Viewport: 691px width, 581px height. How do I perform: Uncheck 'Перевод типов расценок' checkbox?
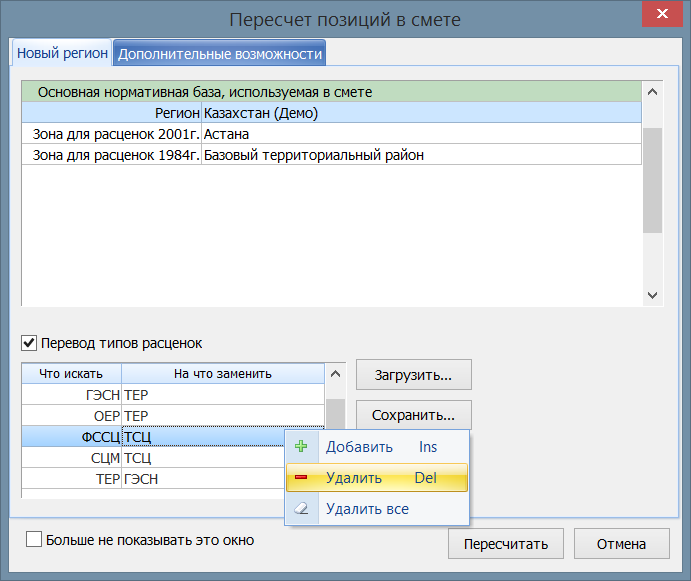(x=30, y=343)
